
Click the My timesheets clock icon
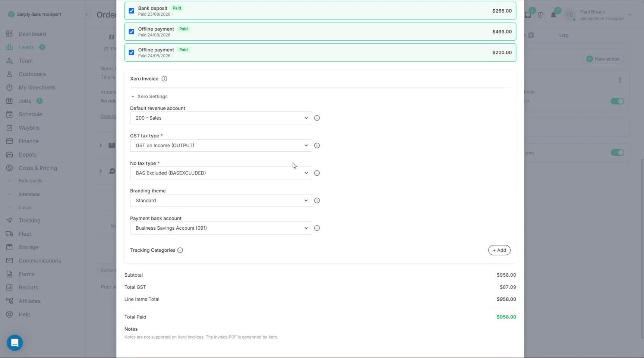point(9,87)
